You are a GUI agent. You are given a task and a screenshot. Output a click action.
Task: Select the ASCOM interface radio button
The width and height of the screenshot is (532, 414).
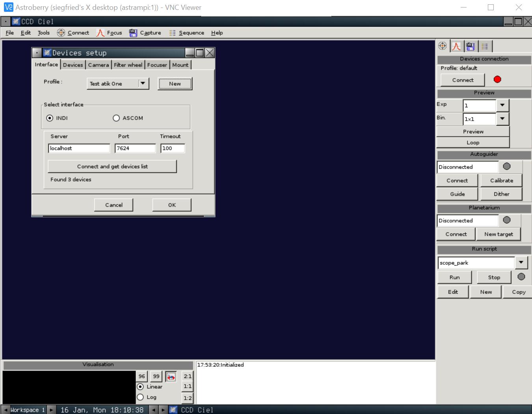(x=116, y=118)
